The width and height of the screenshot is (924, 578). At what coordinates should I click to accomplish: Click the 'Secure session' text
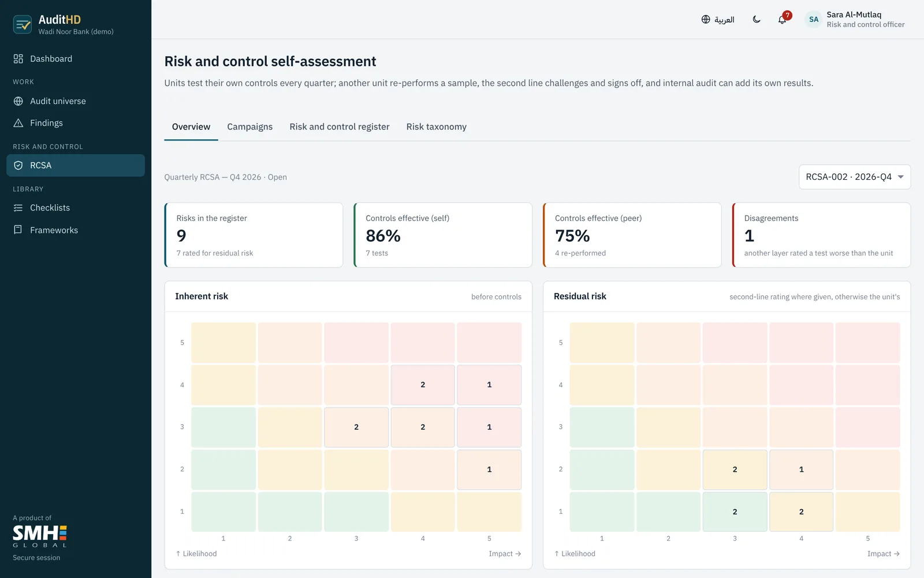click(x=36, y=558)
